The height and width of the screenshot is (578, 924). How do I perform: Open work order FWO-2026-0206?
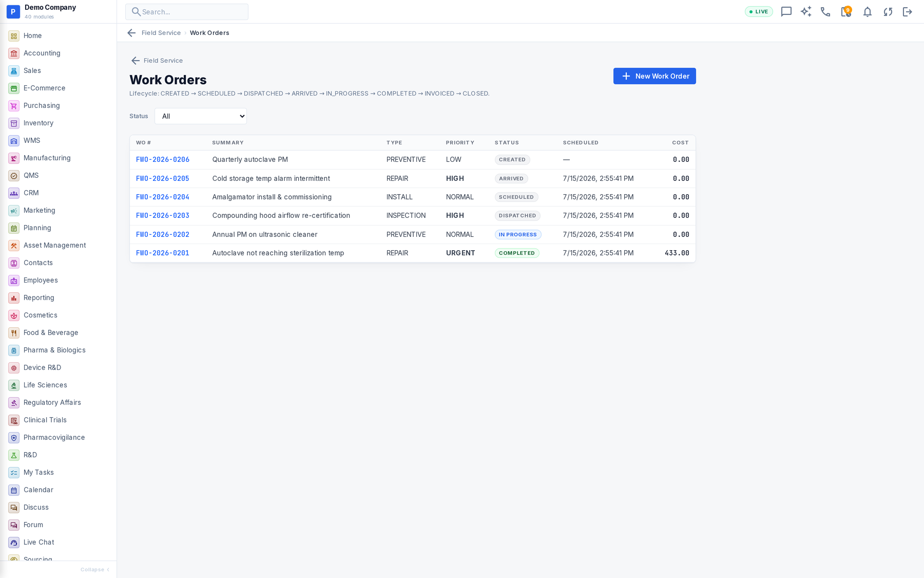tap(162, 160)
